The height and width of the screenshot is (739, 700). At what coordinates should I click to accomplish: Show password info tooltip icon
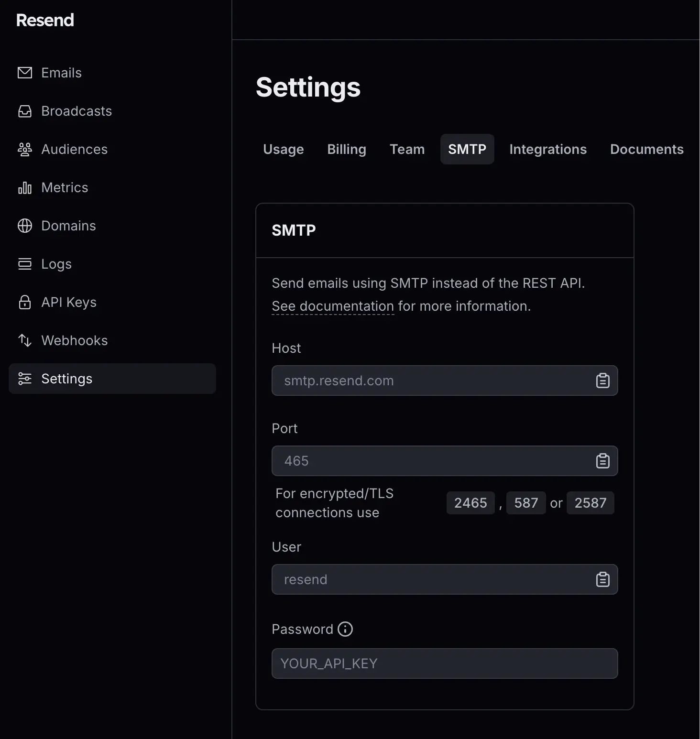pyautogui.click(x=345, y=629)
